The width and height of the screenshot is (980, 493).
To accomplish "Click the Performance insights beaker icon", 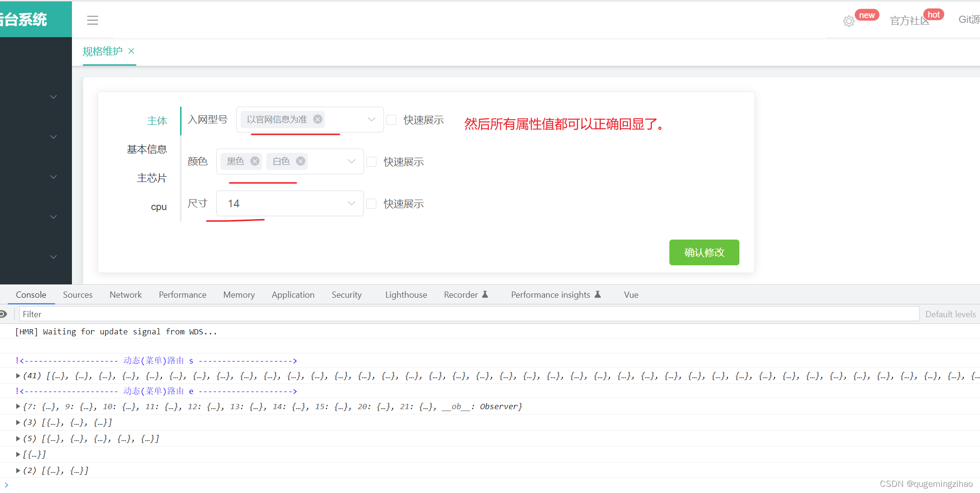I will coord(597,294).
